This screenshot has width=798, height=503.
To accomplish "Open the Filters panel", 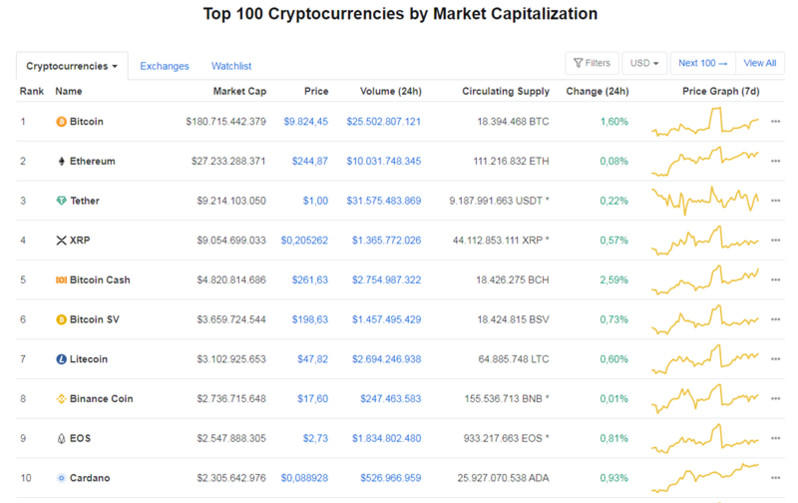I will pos(592,63).
